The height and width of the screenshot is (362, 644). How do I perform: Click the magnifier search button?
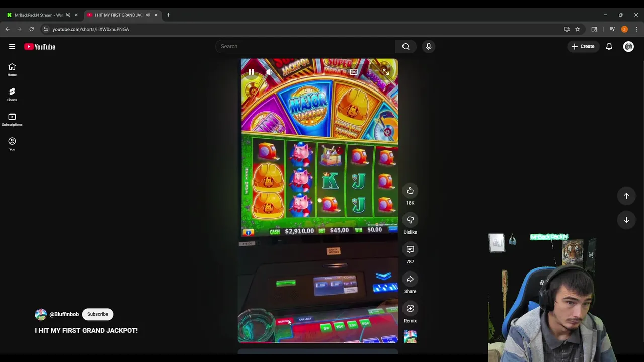[406, 46]
